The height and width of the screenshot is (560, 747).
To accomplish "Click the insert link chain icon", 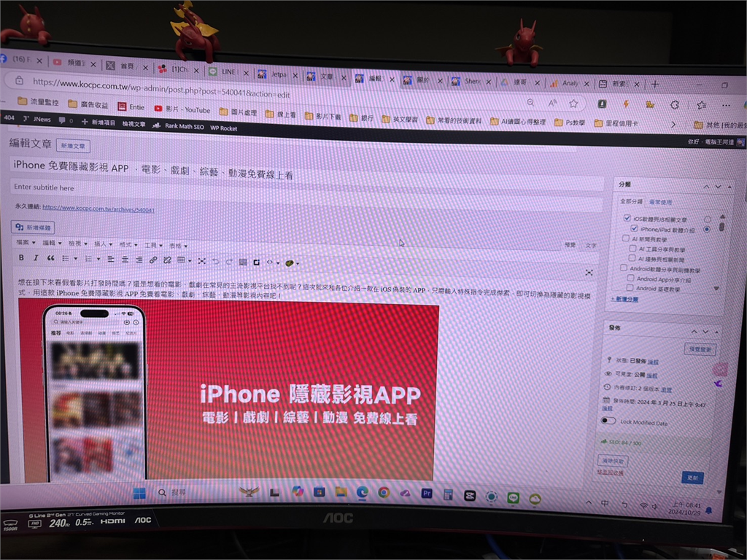I will point(153,260).
